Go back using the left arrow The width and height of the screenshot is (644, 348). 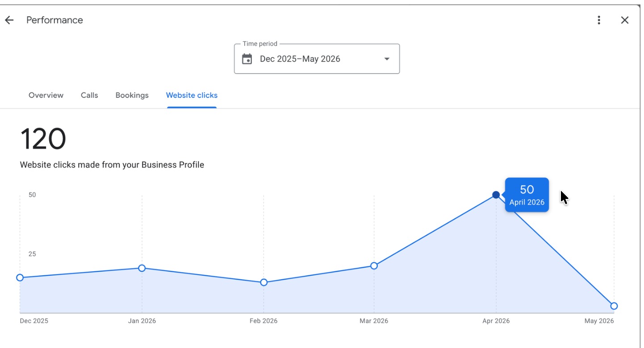point(9,20)
